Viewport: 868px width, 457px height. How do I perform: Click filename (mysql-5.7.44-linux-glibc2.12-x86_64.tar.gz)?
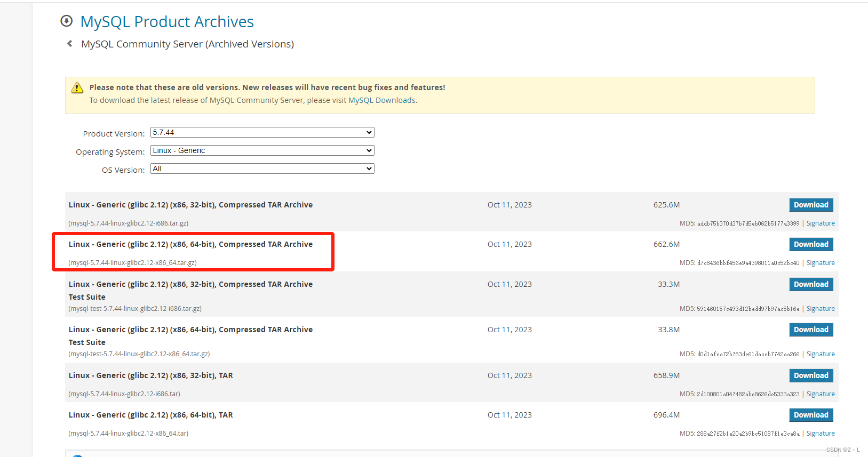tap(133, 263)
